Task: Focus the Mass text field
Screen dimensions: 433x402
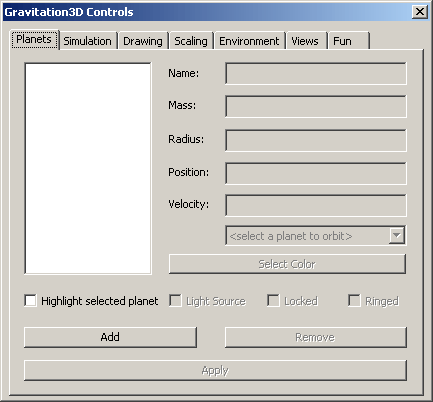Action: (x=316, y=106)
